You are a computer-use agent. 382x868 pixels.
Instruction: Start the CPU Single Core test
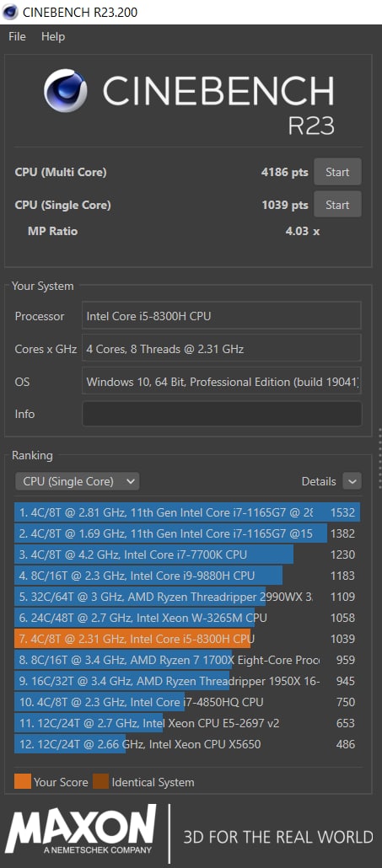(x=337, y=205)
